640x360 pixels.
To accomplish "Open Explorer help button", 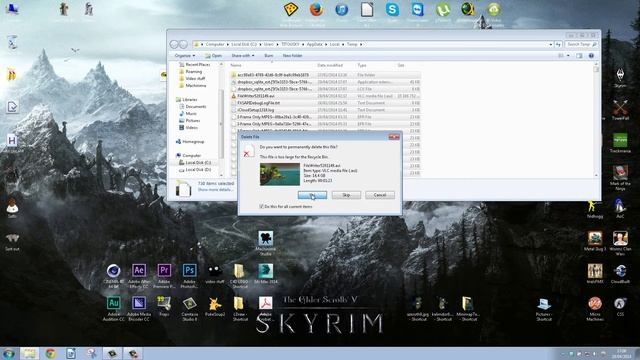I will coord(591,56).
